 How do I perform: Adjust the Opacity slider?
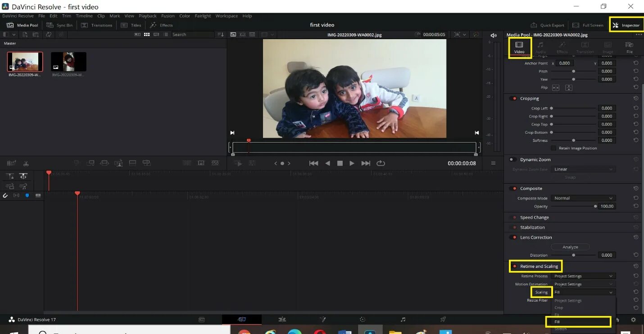tap(573, 206)
